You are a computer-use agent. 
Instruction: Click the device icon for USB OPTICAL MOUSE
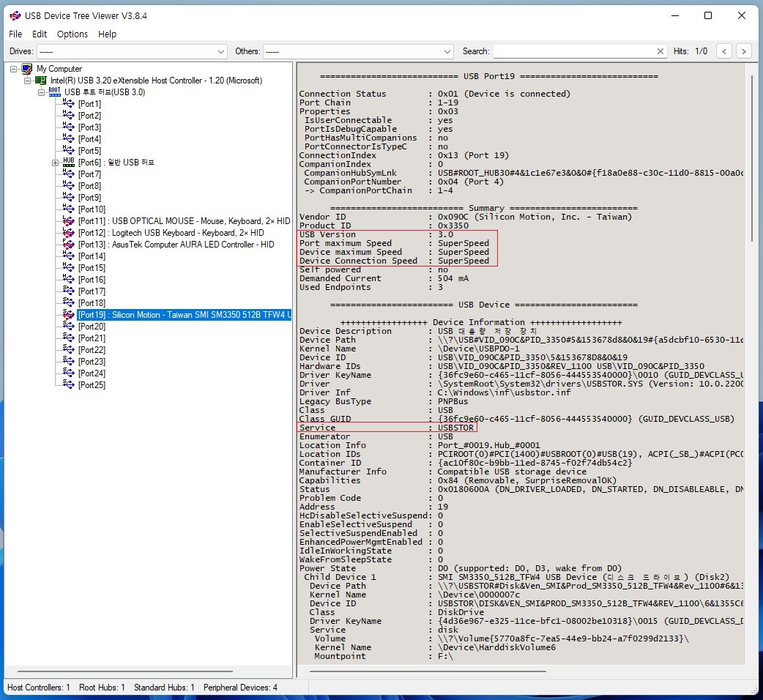[x=68, y=221]
